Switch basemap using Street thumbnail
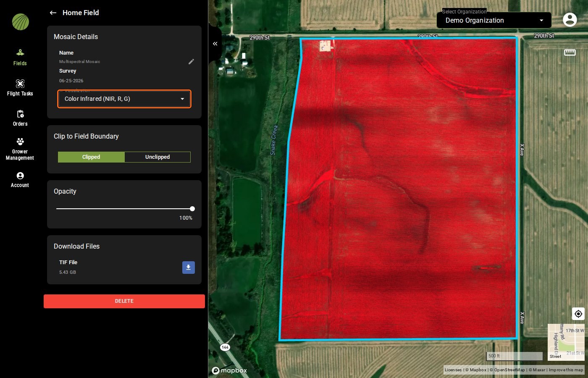The width and height of the screenshot is (588, 378). click(x=566, y=342)
